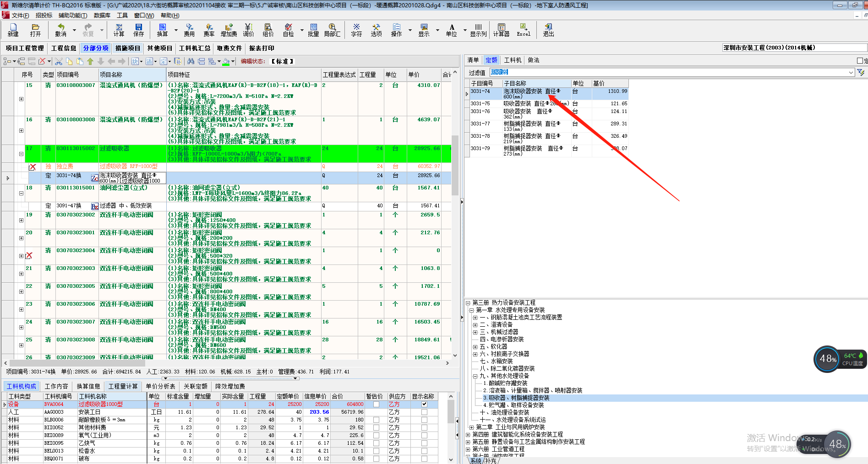
Task: Click the binoculars find icon
Action: pyautogui.click(x=191, y=61)
